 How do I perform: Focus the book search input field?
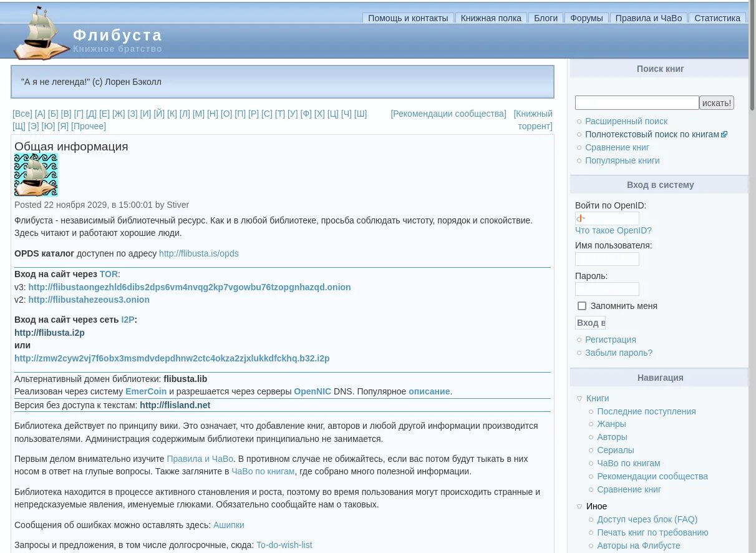(x=637, y=102)
